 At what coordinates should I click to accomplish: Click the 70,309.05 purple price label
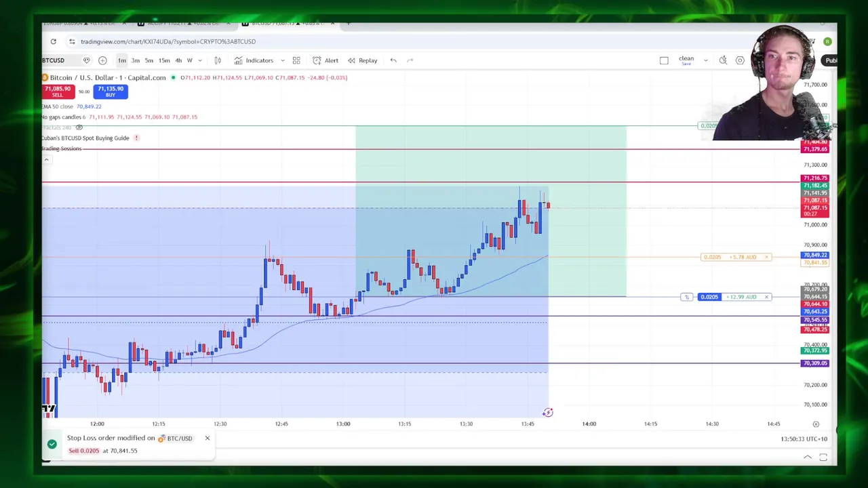coord(814,363)
